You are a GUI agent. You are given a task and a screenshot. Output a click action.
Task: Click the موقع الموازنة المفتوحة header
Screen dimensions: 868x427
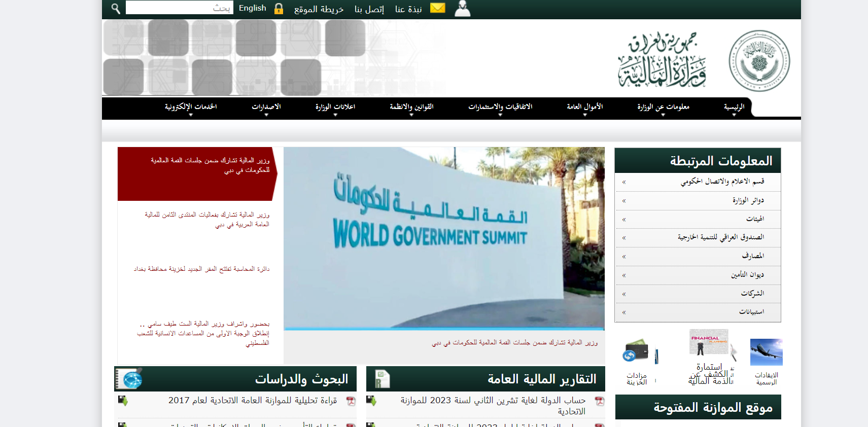(x=698, y=407)
